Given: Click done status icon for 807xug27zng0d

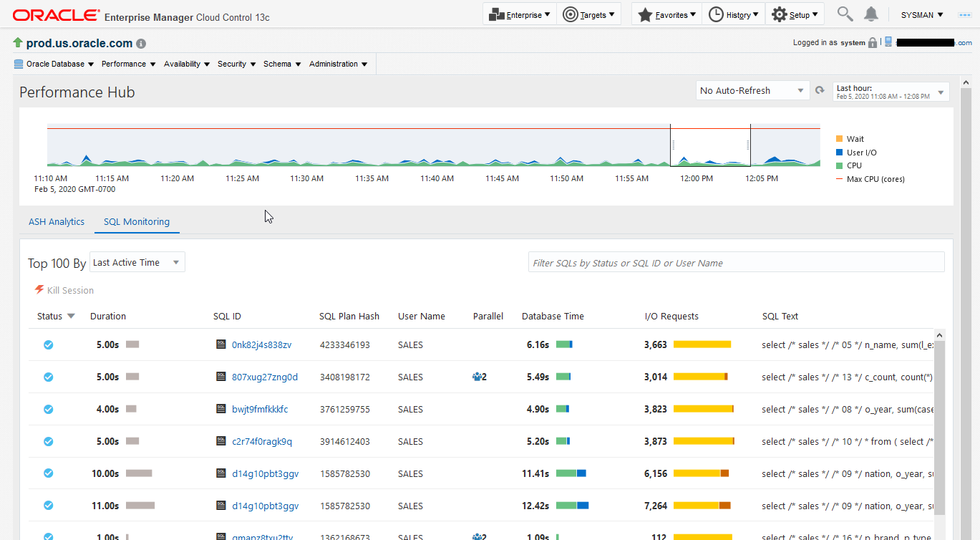Looking at the screenshot, I should pos(48,377).
